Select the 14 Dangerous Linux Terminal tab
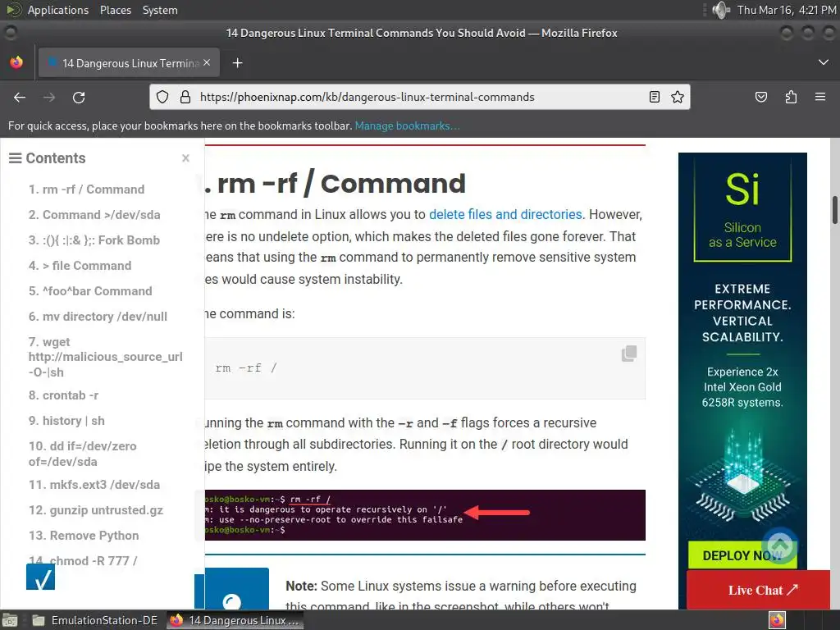 [x=129, y=63]
